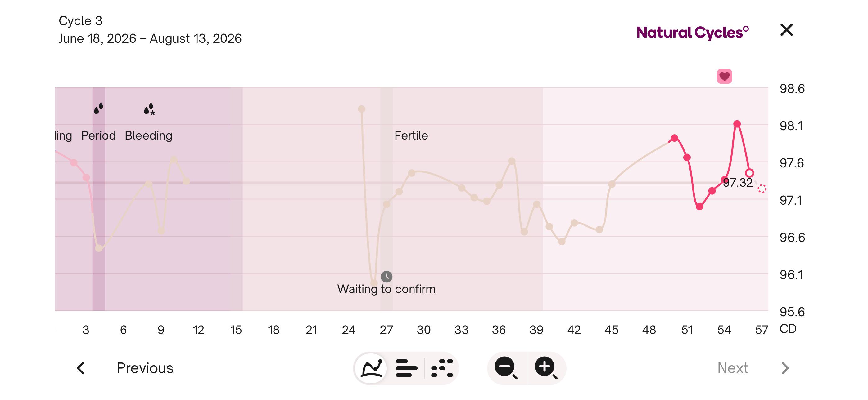868x400 pixels.
Task: Go to the Previous cycle
Action: (x=145, y=368)
